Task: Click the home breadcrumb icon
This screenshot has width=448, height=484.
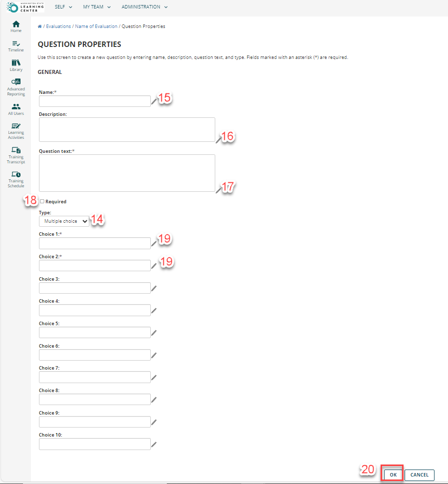Action: click(39, 26)
